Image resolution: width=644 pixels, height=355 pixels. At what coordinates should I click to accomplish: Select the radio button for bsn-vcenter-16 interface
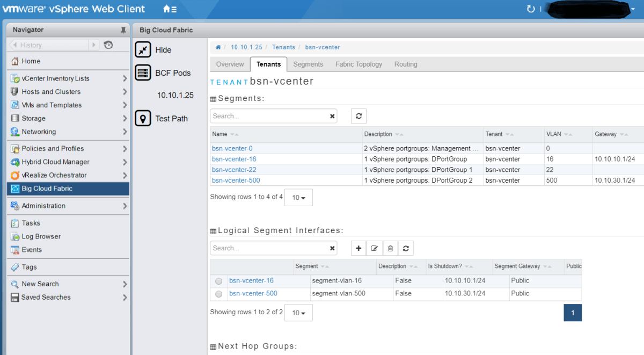[219, 281]
